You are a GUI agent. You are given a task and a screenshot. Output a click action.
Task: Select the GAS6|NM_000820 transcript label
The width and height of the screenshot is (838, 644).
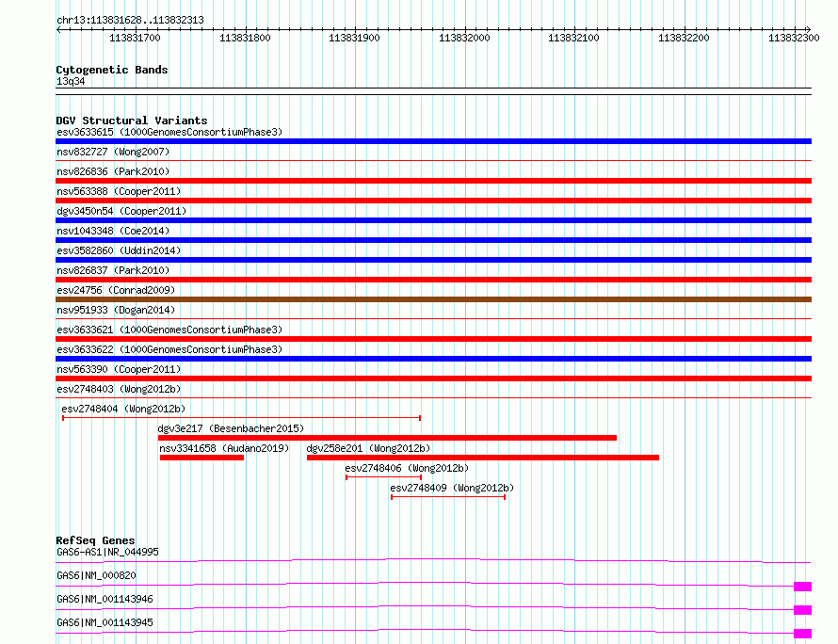pyautogui.click(x=96, y=575)
